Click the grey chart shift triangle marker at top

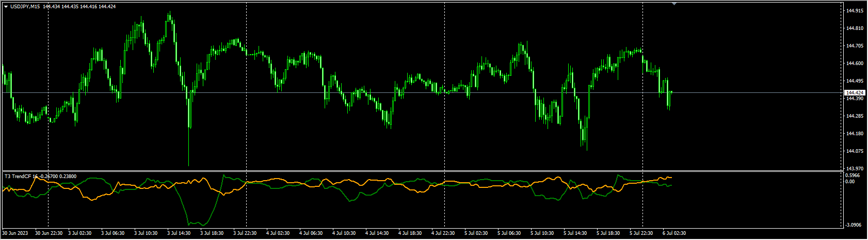674,4
